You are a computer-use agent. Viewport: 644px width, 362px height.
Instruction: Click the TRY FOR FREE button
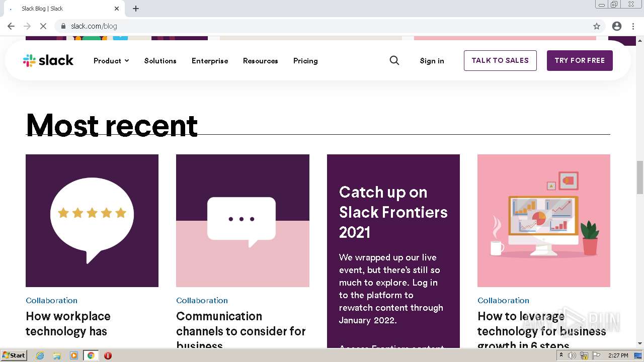[580, 60]
